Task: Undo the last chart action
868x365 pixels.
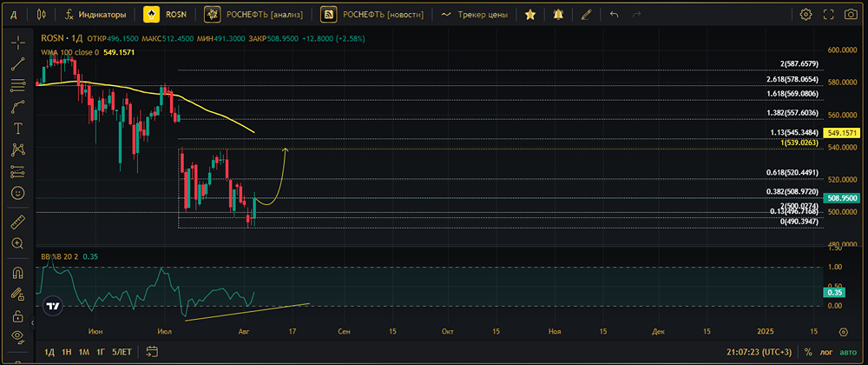Action: click(614, 15)
